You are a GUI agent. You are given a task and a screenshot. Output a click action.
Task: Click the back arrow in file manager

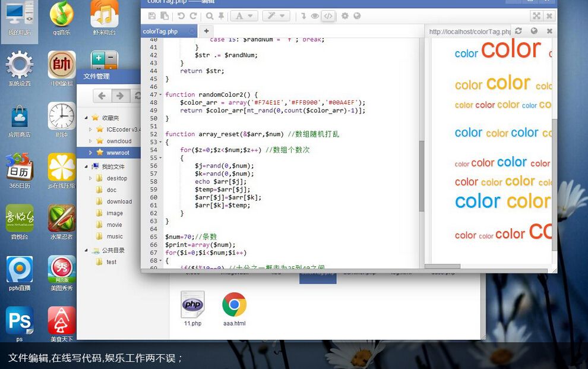click(102, 96)
